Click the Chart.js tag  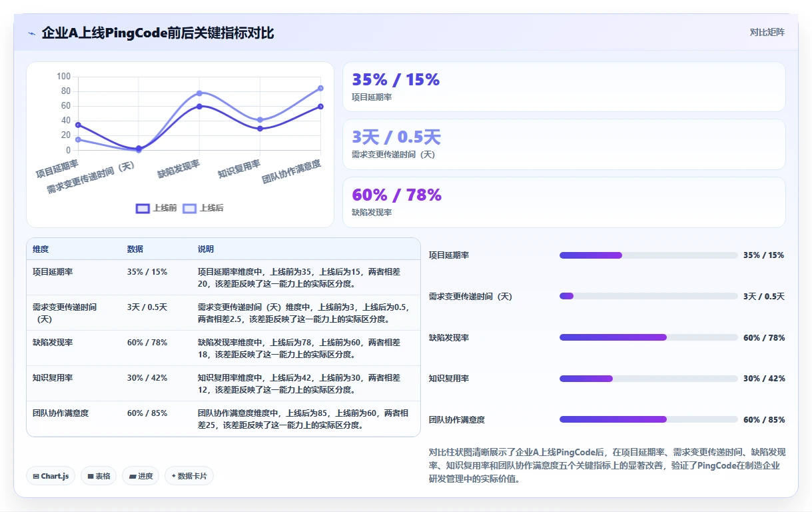pos(51,476)
